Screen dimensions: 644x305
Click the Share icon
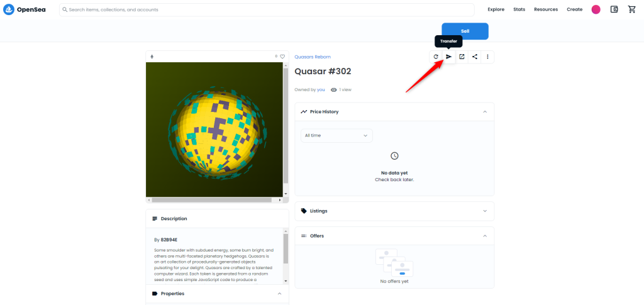[x=475, y=57]
